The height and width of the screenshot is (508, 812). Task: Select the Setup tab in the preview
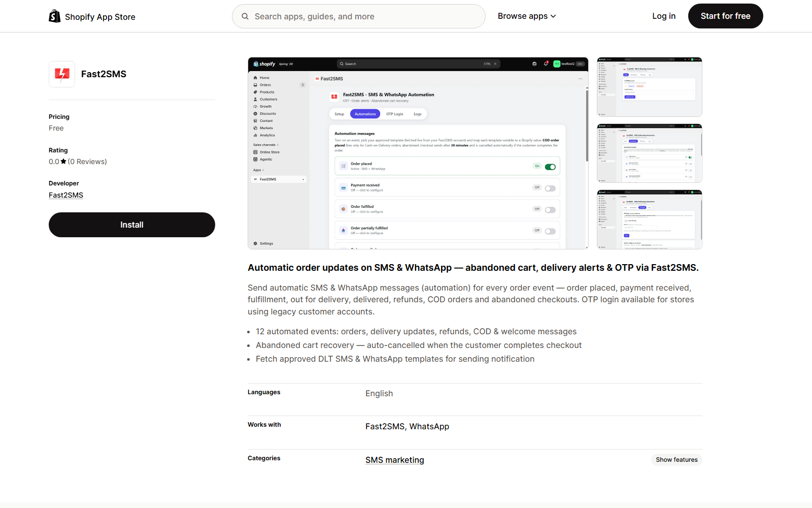tap(339, 114)
